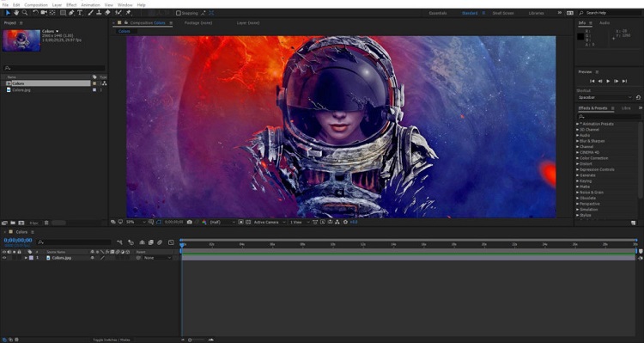This screenshot has height=343, width=644.
Task: Toggle mask and shape path visibility
Action: click(159, 222)
